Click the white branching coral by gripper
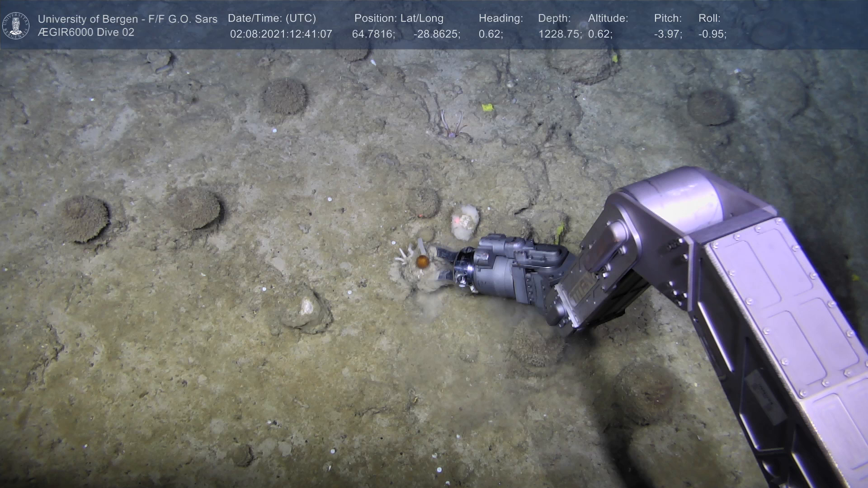Screen dimensions: 868x488 click(404, 258)
